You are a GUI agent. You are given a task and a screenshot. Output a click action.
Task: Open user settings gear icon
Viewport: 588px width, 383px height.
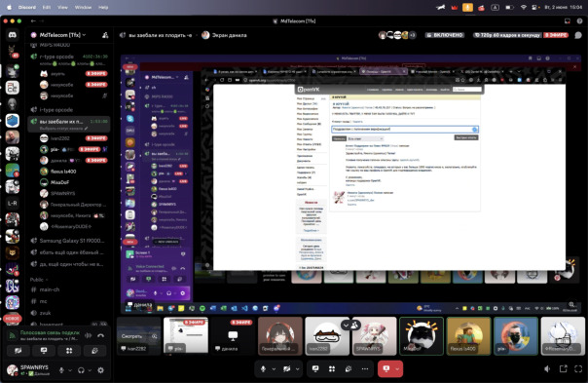100,370
